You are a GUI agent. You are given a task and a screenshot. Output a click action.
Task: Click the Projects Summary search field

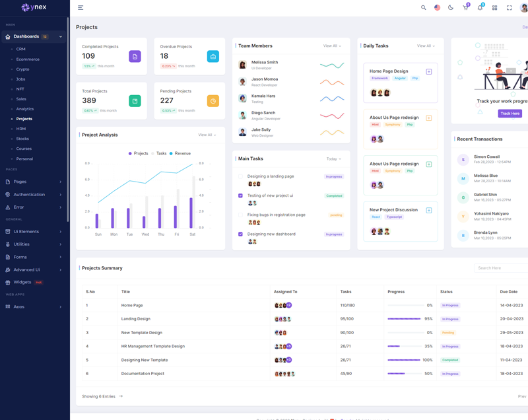(x=500, y=268)
